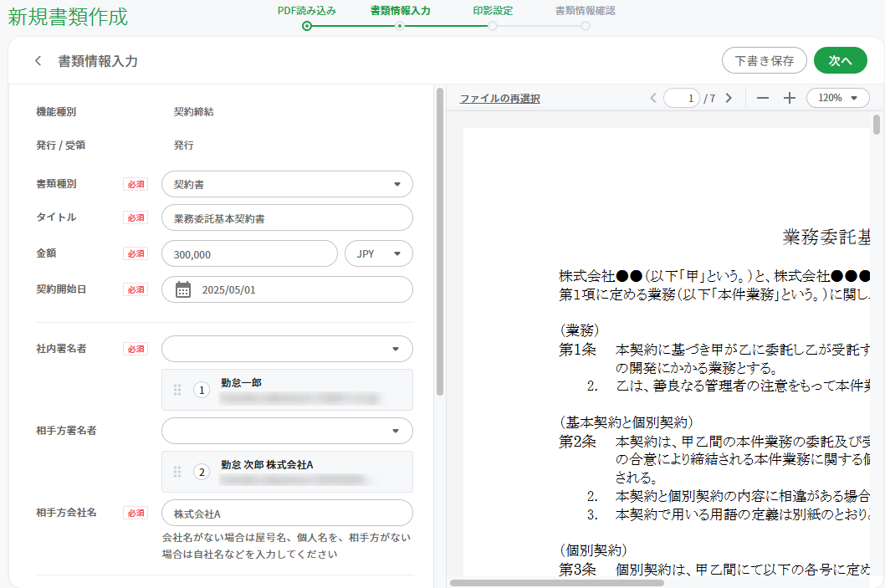Click the (業務) heading in the PDF

[580, 330]
